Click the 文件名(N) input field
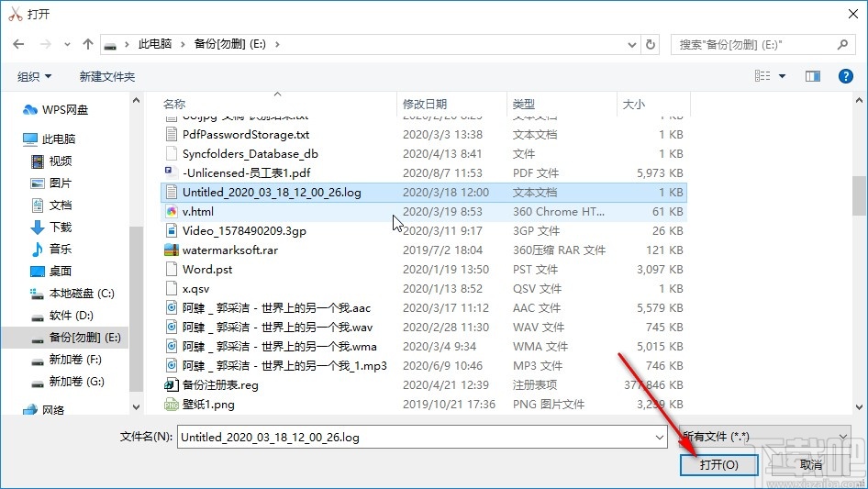The image size is (868, 489). tap(422, 437)
